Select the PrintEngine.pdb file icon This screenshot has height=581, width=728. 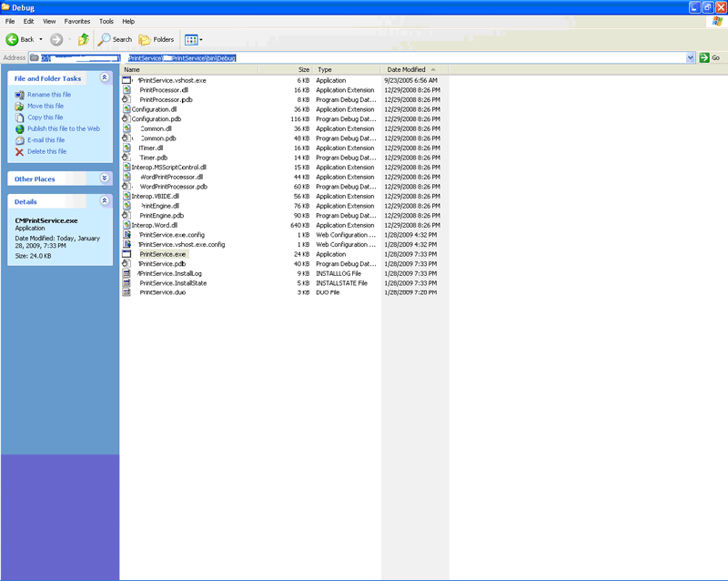pyautogui.click(x=126, y=215)
